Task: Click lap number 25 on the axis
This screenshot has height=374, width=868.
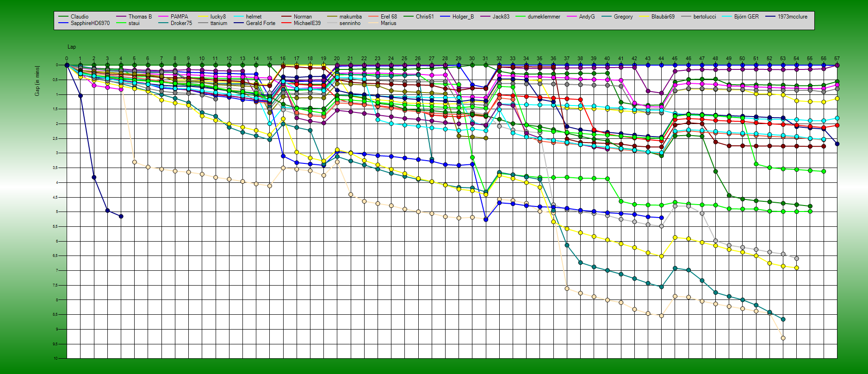Action: [x=404, y=59]
